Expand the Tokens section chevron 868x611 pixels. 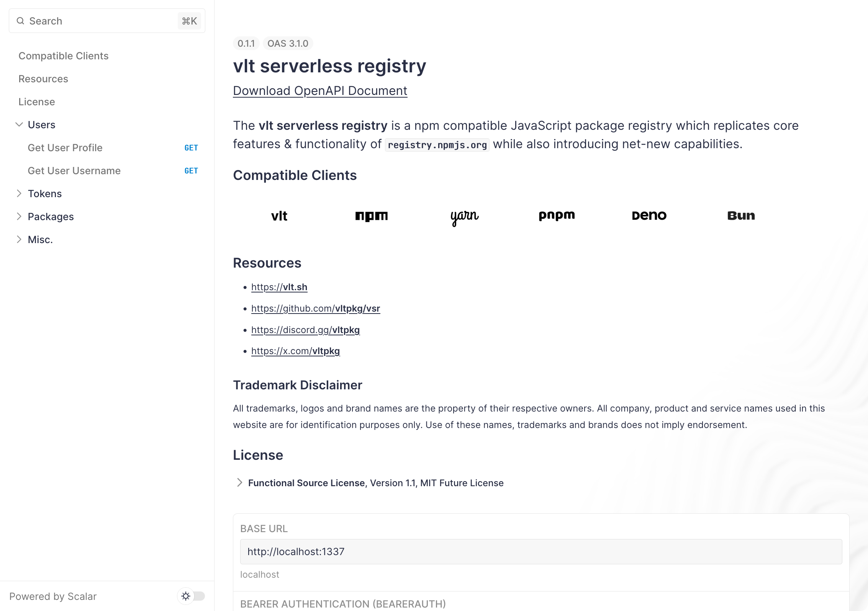pos(19,194)
